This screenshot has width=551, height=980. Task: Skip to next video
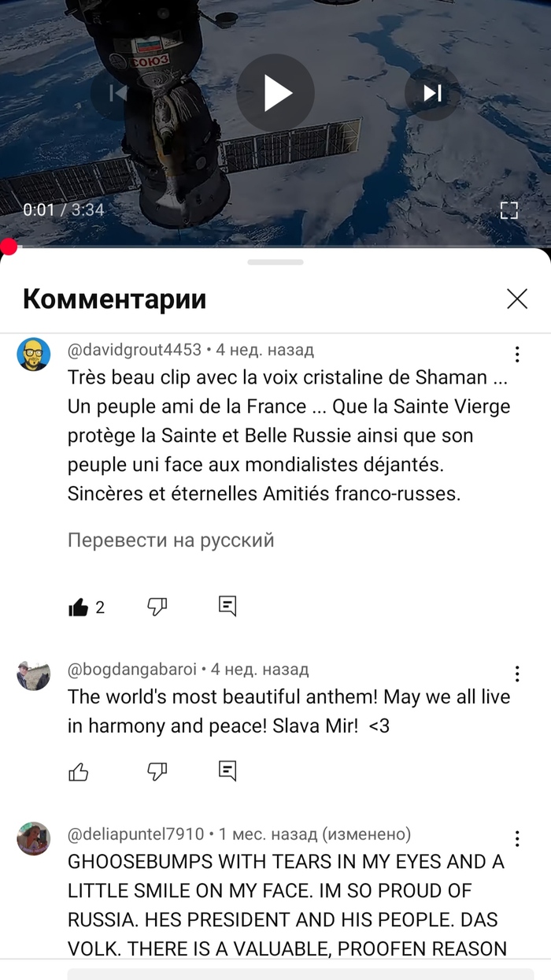click(x=432, y=93)
